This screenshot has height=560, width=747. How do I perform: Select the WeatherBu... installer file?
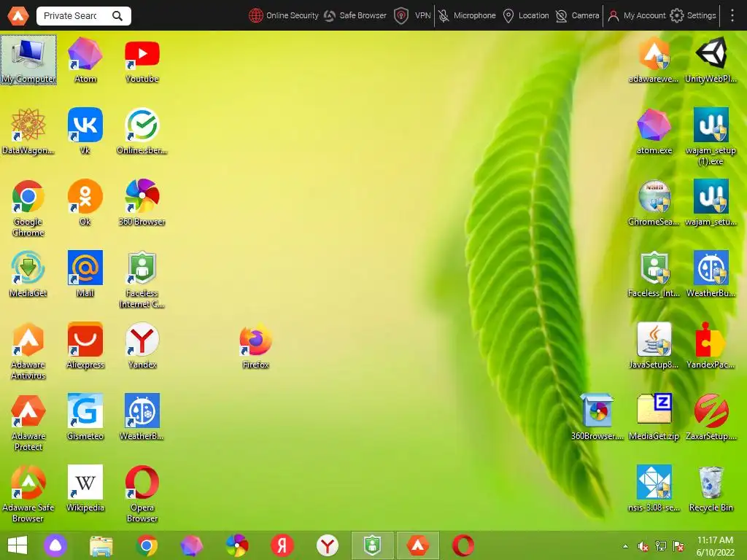pyautogui.click(x=711, y=274)
